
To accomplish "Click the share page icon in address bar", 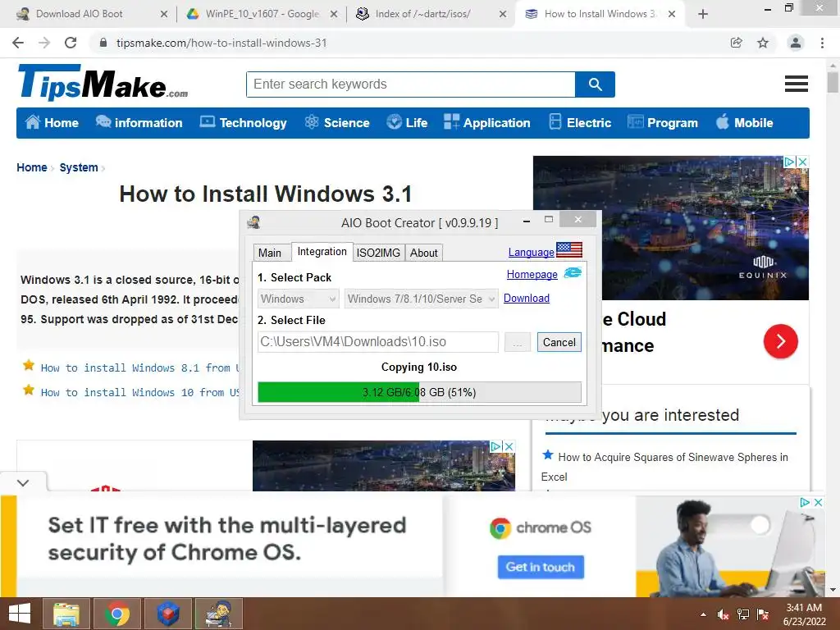I will coord(737,43).
